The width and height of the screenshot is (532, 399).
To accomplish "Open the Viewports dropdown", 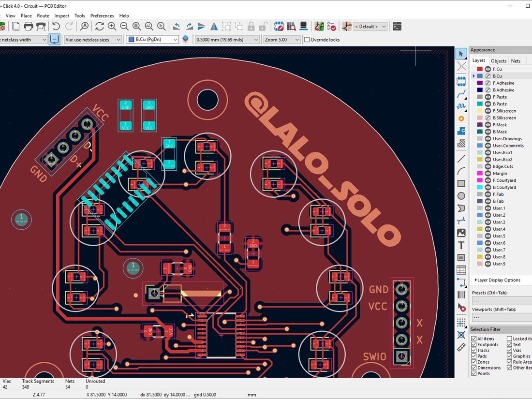I will [x=502, y=317].
